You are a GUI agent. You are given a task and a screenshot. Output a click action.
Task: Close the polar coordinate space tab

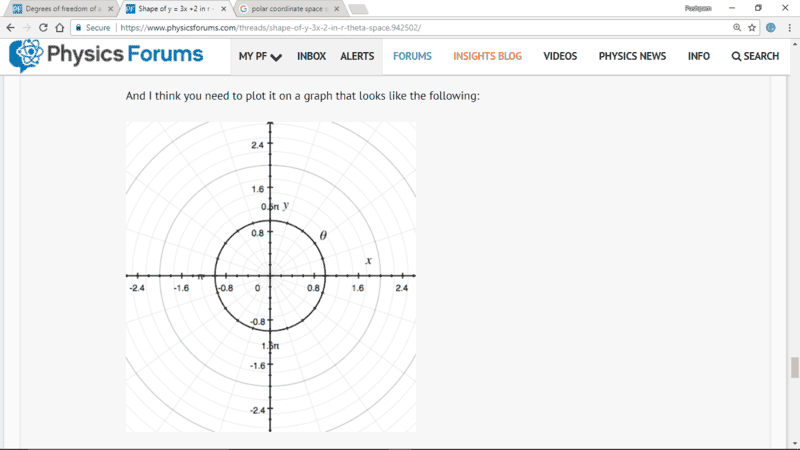click(x=337, y=9)
